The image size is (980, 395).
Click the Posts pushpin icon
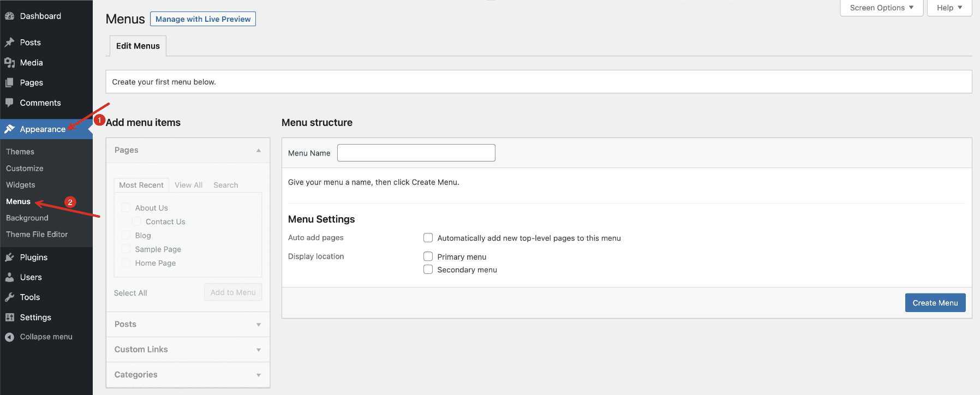[9, 43]
